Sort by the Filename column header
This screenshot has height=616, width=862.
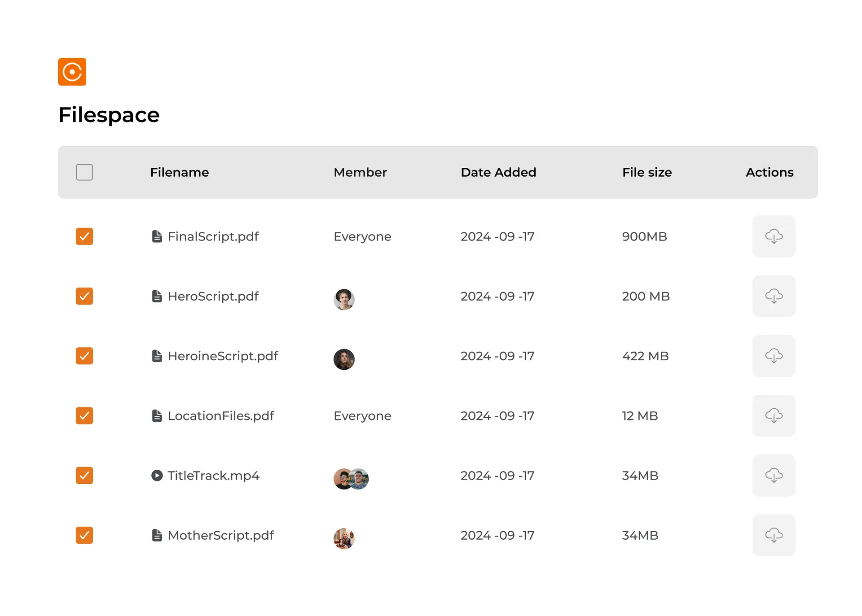(x=179, y=172)
